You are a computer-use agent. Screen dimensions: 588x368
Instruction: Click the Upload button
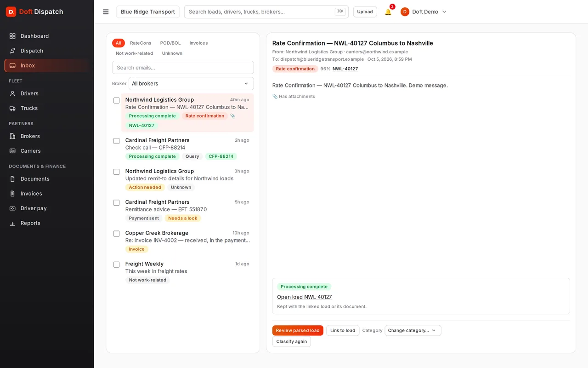point(365,12)
